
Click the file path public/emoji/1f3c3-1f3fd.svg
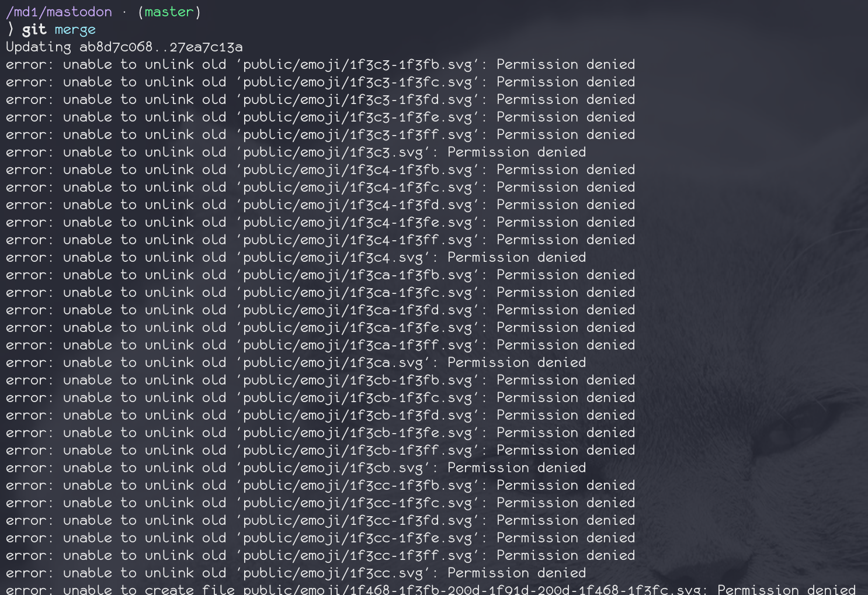[x=357, y=99]
